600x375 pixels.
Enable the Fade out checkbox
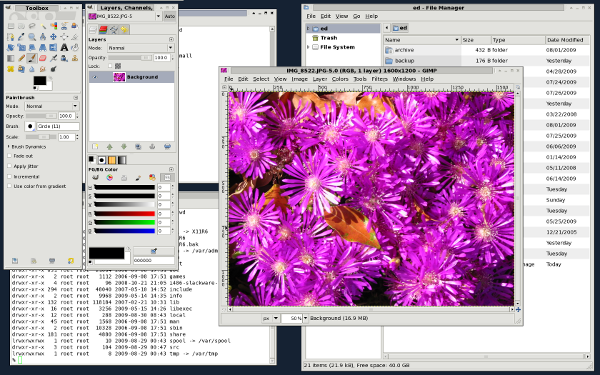coord(10,156)
